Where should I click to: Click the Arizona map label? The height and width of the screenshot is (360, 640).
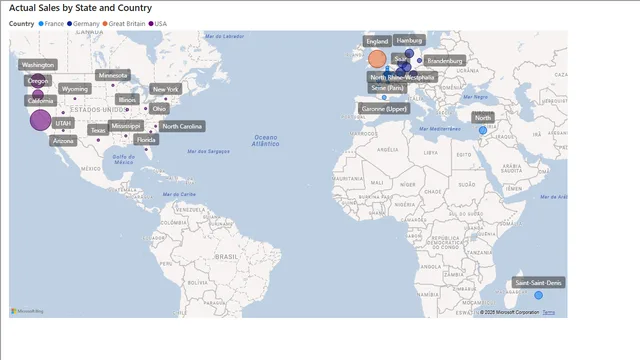click(63, 141)
